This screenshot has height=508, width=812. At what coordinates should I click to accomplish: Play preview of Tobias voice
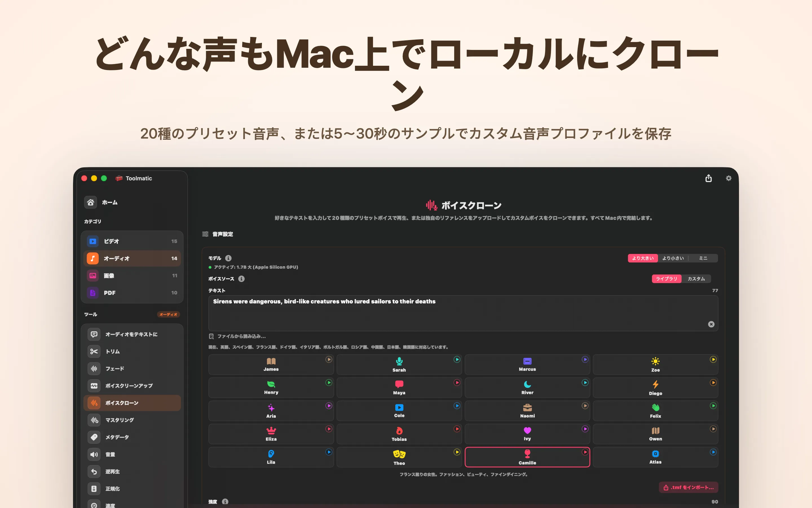457,429
